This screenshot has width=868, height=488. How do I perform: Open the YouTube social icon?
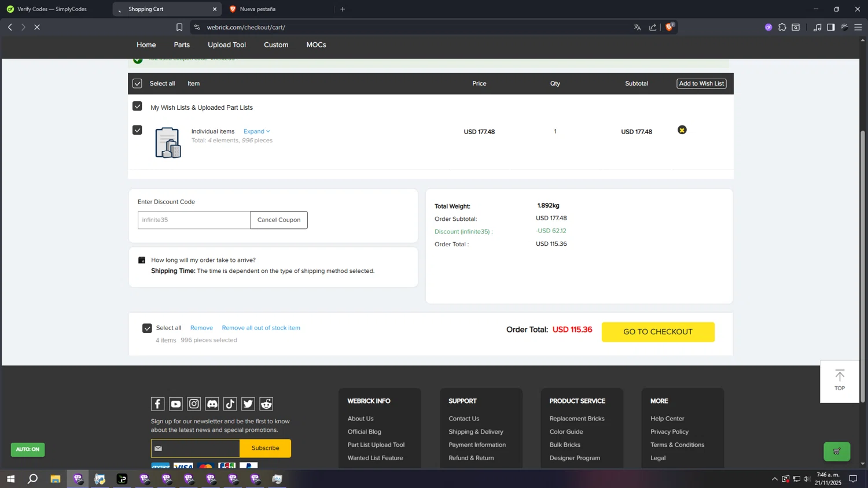(x=176, y=404)
